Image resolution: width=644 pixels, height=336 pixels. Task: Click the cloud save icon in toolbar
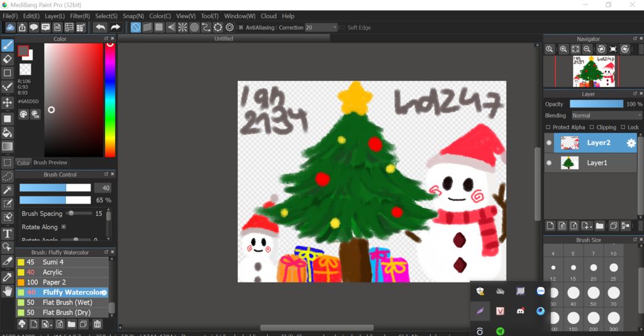coord(10,28)
